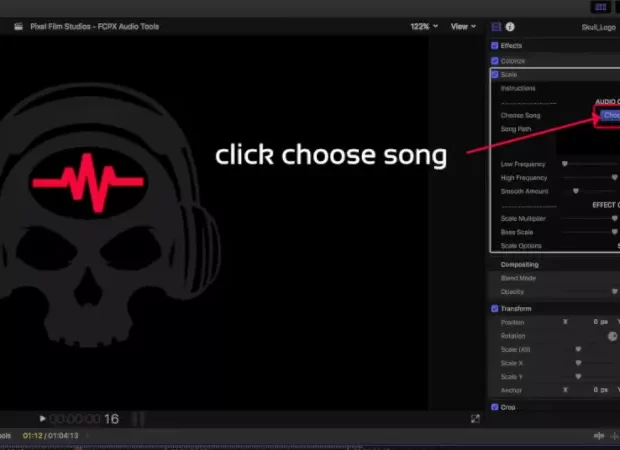Click the clapperboard icon beside the project title
Viewport: 620px width, 450px height.
(x=18, y=26)
